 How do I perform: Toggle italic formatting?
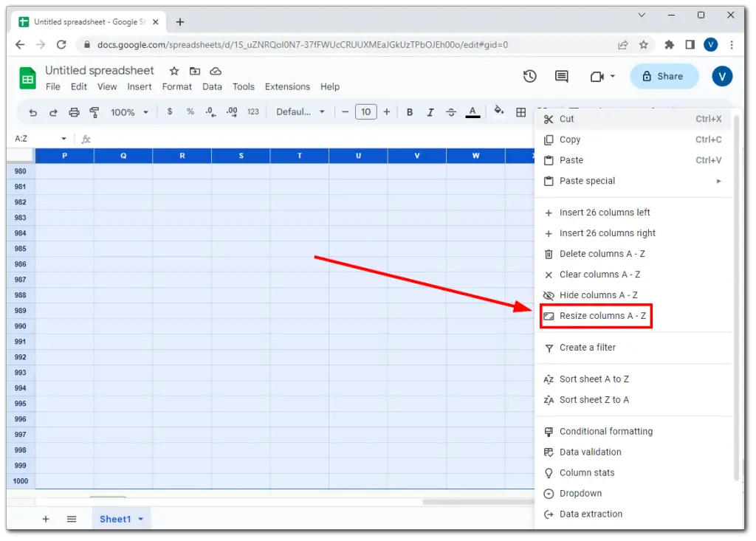point(430,112)
